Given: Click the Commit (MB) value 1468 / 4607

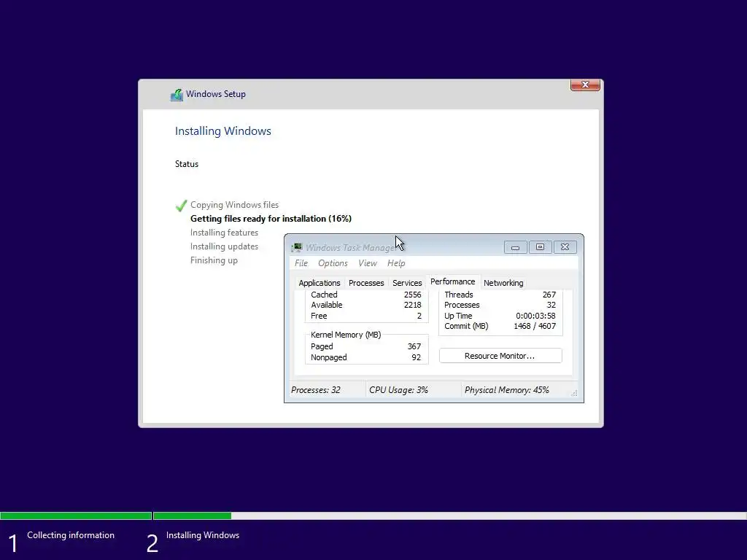Looking at the screenshot, I should [535, 326].
